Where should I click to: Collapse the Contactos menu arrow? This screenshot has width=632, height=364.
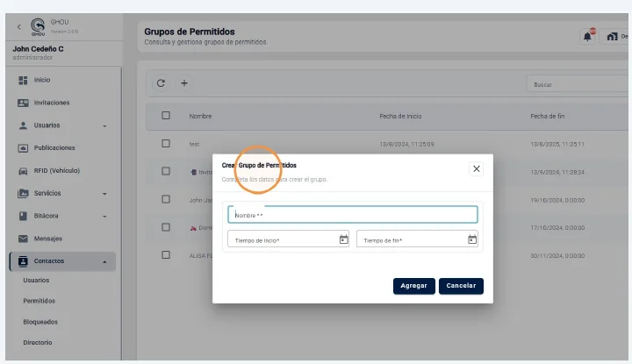pos(104,261)
